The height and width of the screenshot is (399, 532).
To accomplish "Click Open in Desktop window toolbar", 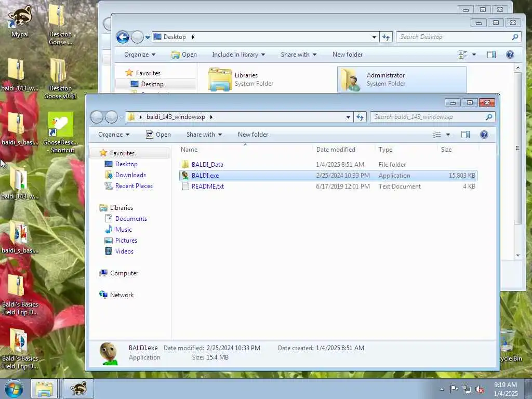I will [184, 55].
